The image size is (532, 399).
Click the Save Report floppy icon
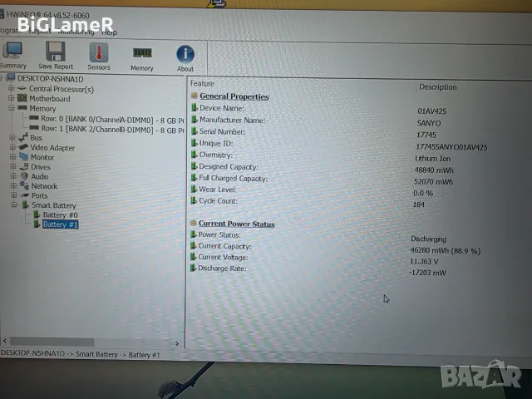click(56, 56)
